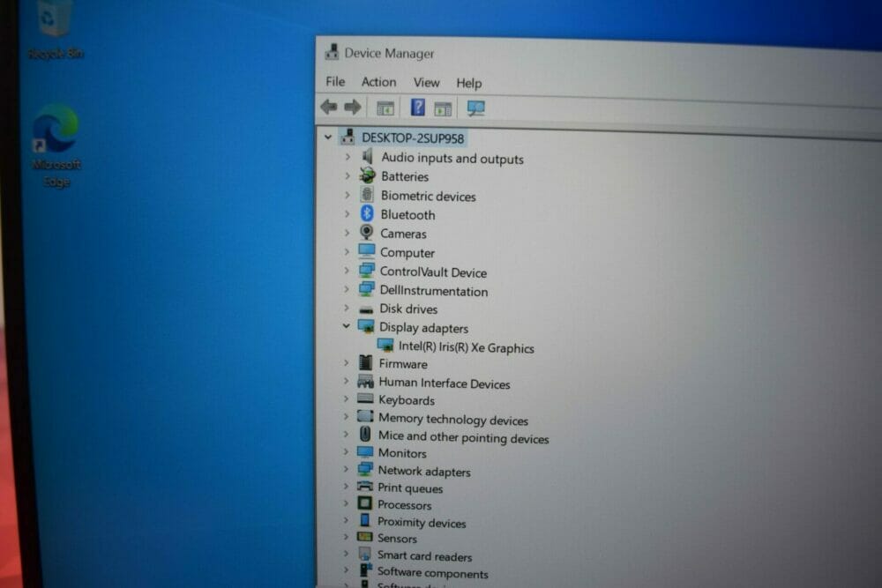Image resolution: width=882 pixels, height=588 pixels.
Task: Click the Firmware chip icon
Action: pos(366,362)
